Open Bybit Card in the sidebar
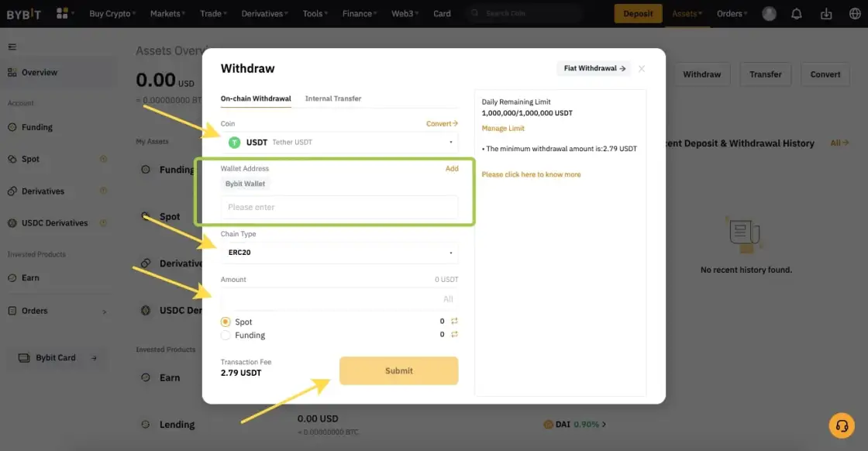 [57, 358]
